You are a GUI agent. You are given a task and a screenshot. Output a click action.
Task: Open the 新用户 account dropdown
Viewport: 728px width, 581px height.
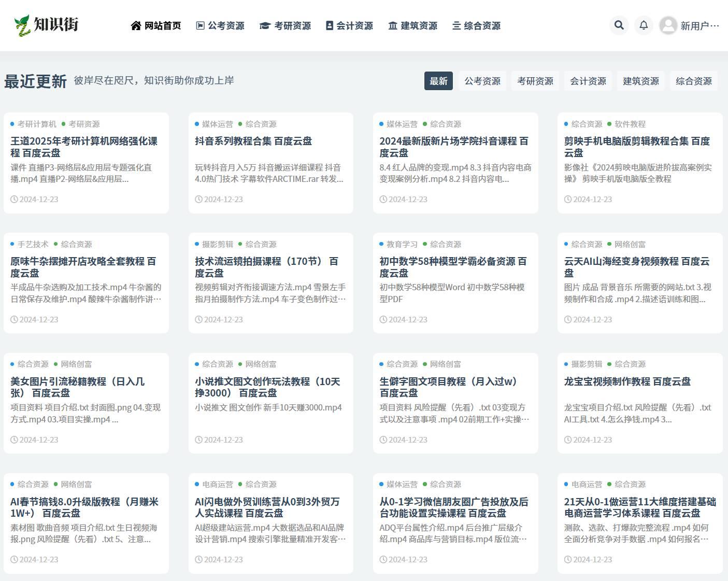click(x=700, y=25)
